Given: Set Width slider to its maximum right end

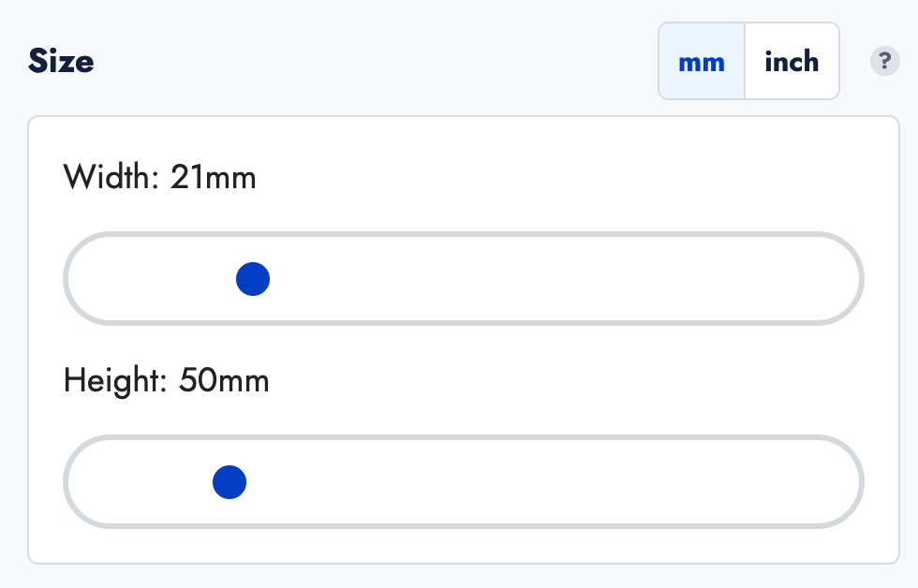Looking at the screenshot, I should coord(841,279).
